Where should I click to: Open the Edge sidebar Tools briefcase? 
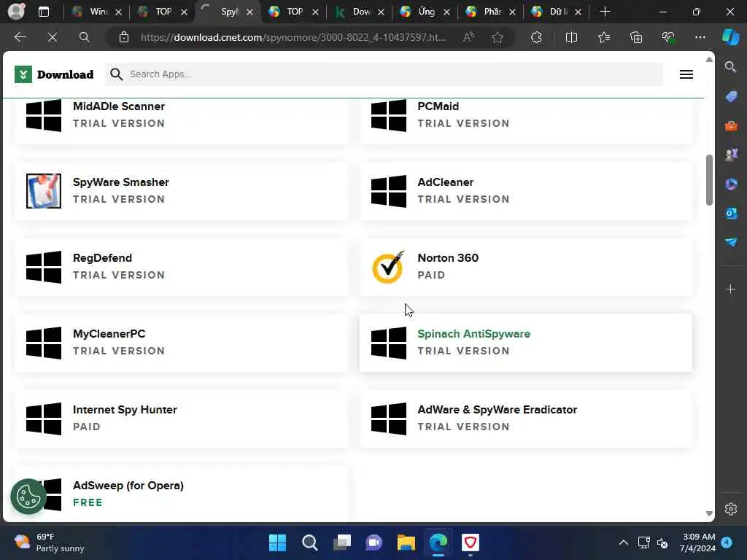[731, 125]
